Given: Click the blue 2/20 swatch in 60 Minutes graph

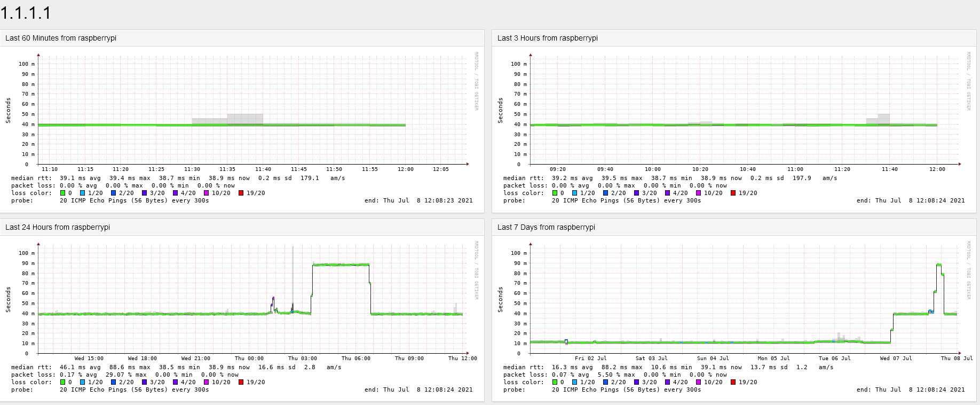Looking at the screenshot, I should click(x=114, y=193).
